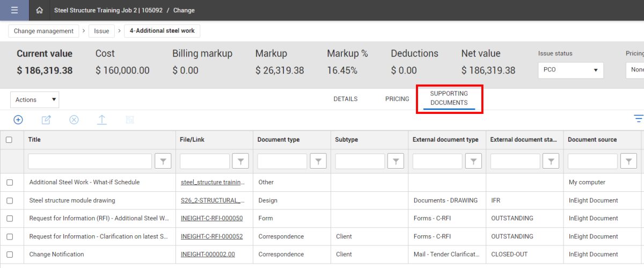
Task: Open the filter icon for Title column
Action: (163, 161)
